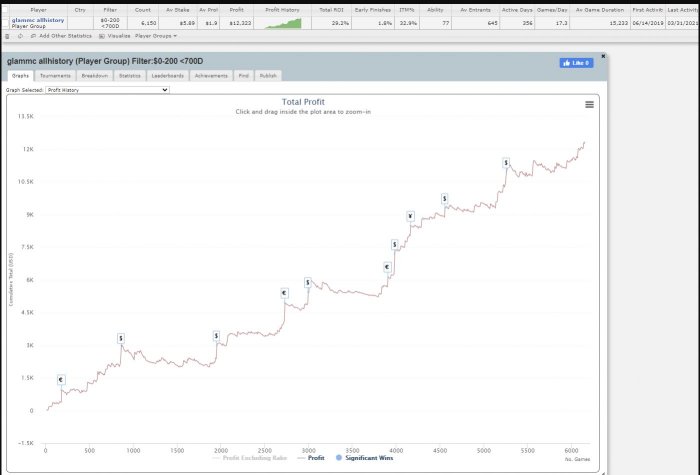Sort by the First Activity column header
This screenshot has height=475, width=700.
(x=648, y=10)
